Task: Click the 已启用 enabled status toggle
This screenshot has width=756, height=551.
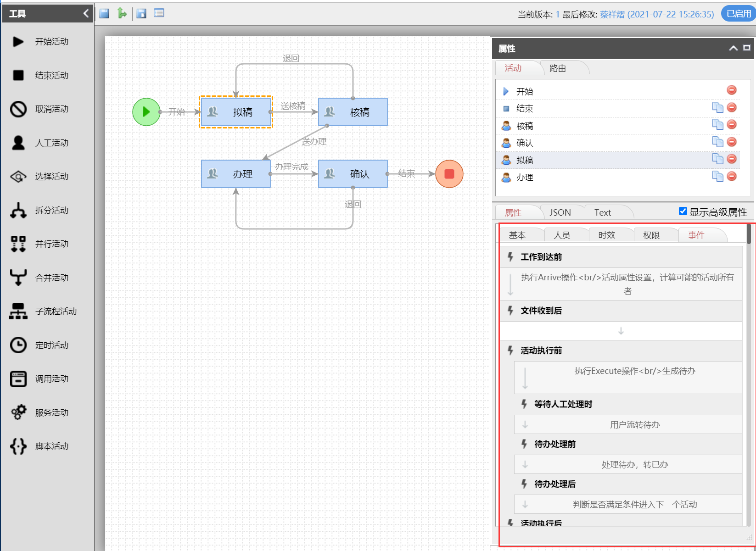Action: [x=738, y=14]
